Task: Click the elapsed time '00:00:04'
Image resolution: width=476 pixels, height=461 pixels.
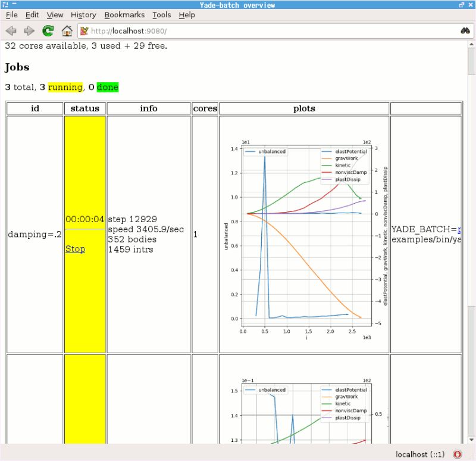Action: pos(84,219)
